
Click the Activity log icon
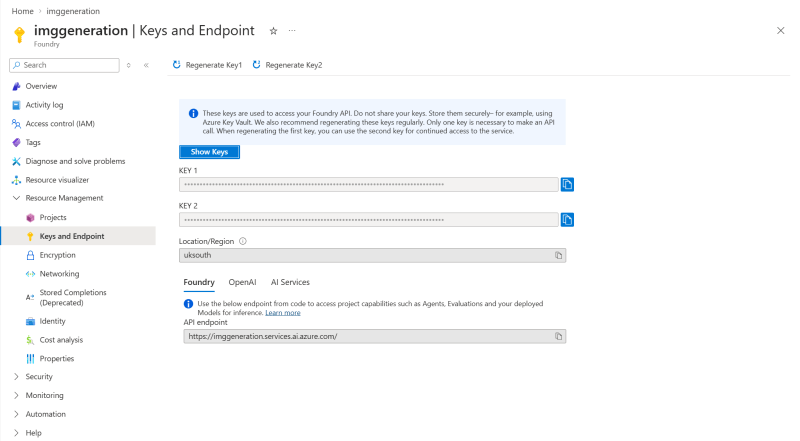click(16, 105)
